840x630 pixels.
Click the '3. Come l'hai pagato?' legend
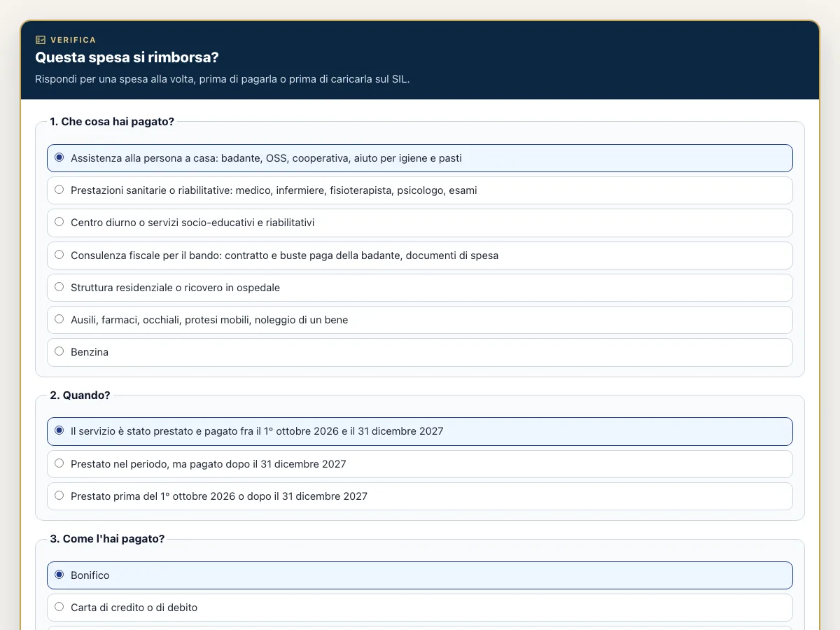[107, 539]
